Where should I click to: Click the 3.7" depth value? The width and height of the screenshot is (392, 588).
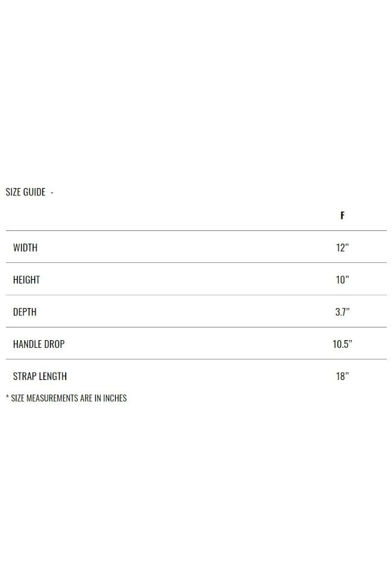(342, 312)
